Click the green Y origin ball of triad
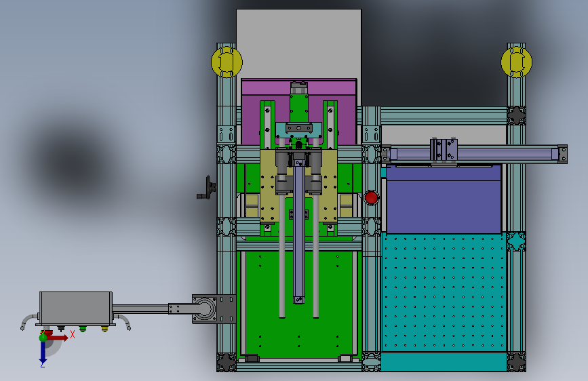This screenshot has width=588, height=381. tap(43, 338)
